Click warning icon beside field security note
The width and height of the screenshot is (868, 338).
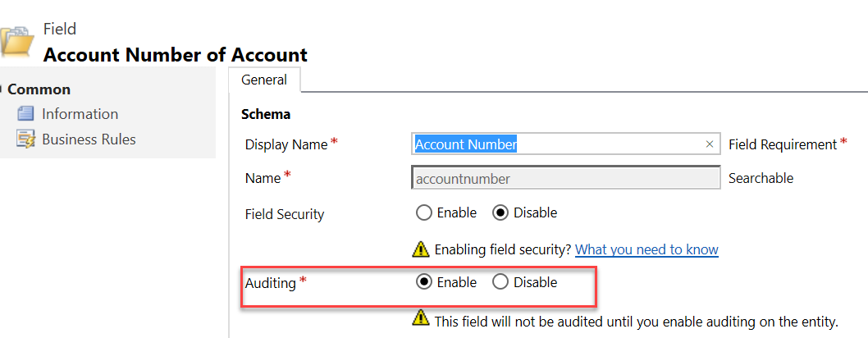(x=421, y=249)
